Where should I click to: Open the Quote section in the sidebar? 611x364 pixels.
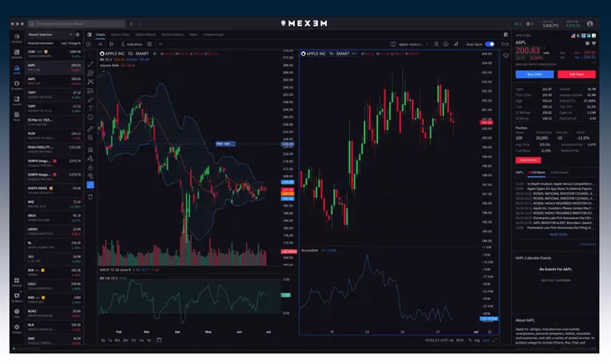[x=17, y=69]
